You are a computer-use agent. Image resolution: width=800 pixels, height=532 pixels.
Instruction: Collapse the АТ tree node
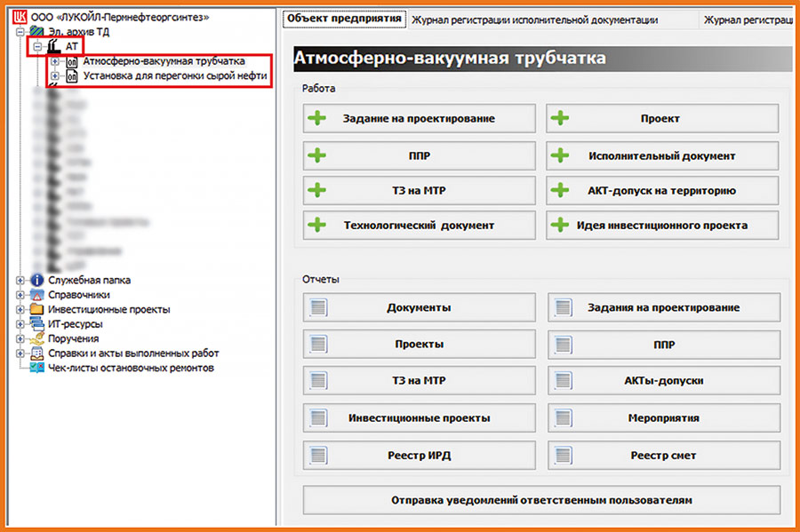pos(38,46)
